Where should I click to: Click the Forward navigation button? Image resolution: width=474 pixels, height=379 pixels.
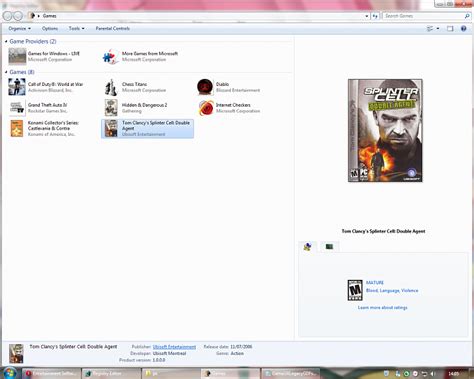point(18,16)
